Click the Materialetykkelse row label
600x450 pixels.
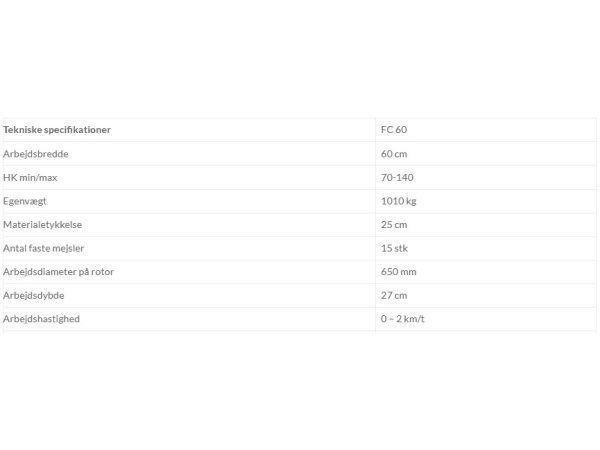coord(42,225)
